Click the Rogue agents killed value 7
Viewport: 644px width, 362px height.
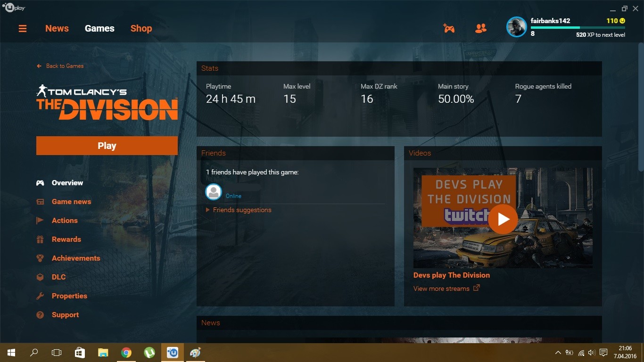(x=518, y=99)
